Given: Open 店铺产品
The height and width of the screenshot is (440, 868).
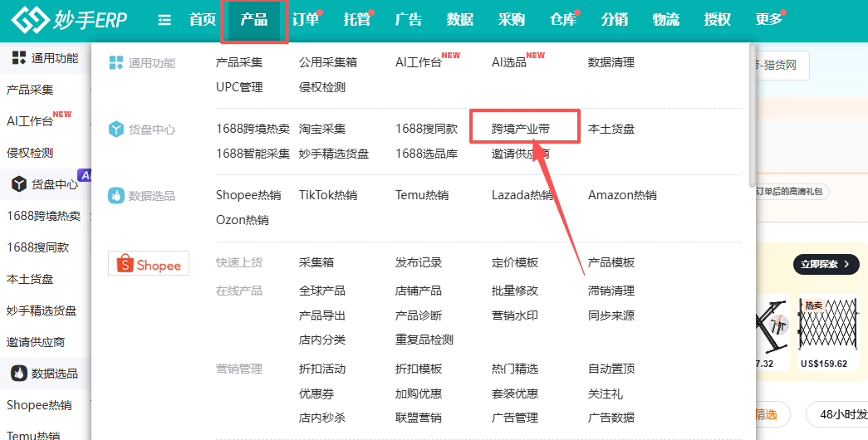Looking at the screenshot, I should pos(419,291).
